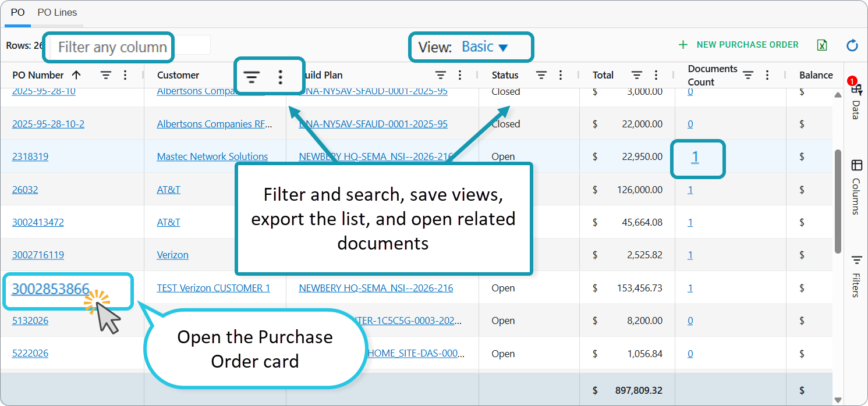868x406 pixels.
Task: Open purchase order 2025-95-28-10-2
Action: pyautogui.click(x=48, y=124)
